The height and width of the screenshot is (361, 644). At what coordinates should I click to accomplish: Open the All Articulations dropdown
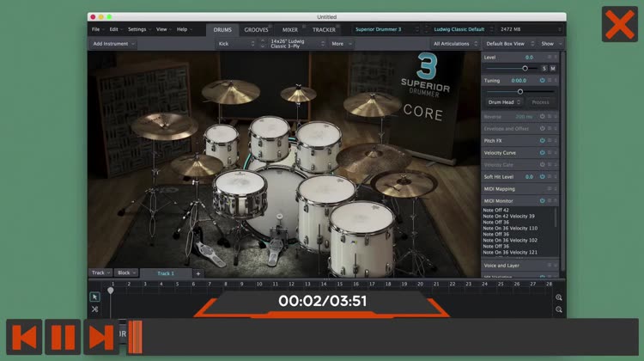point(455,44)
